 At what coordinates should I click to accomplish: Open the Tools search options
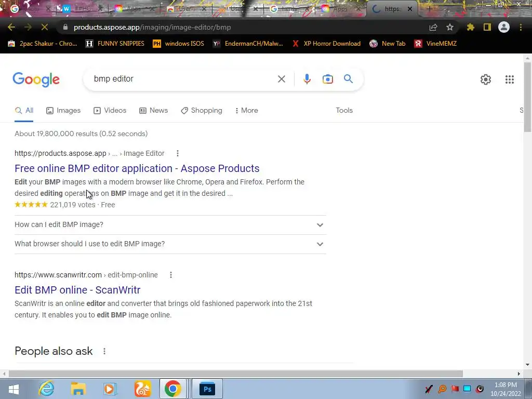point(344,111)
